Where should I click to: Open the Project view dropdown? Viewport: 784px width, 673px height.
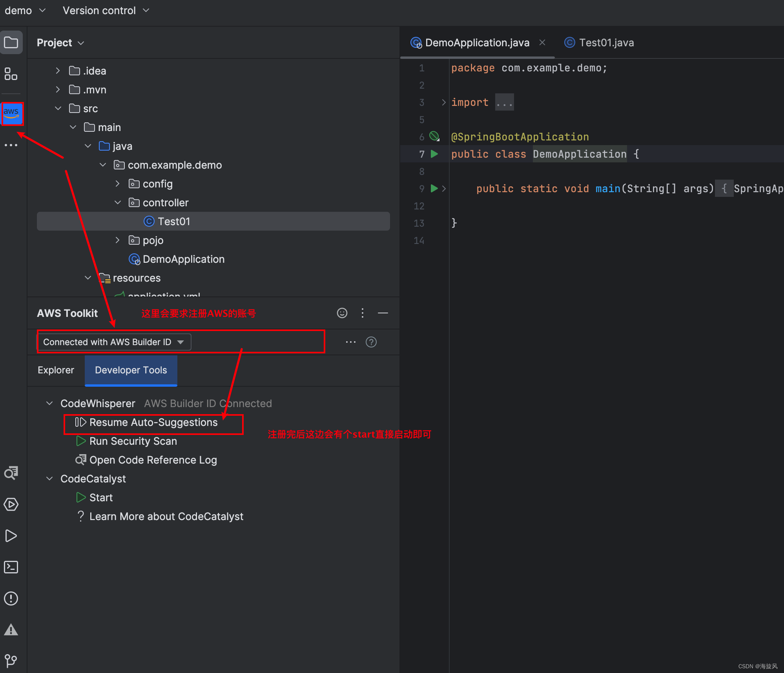(x=60, y=42)
